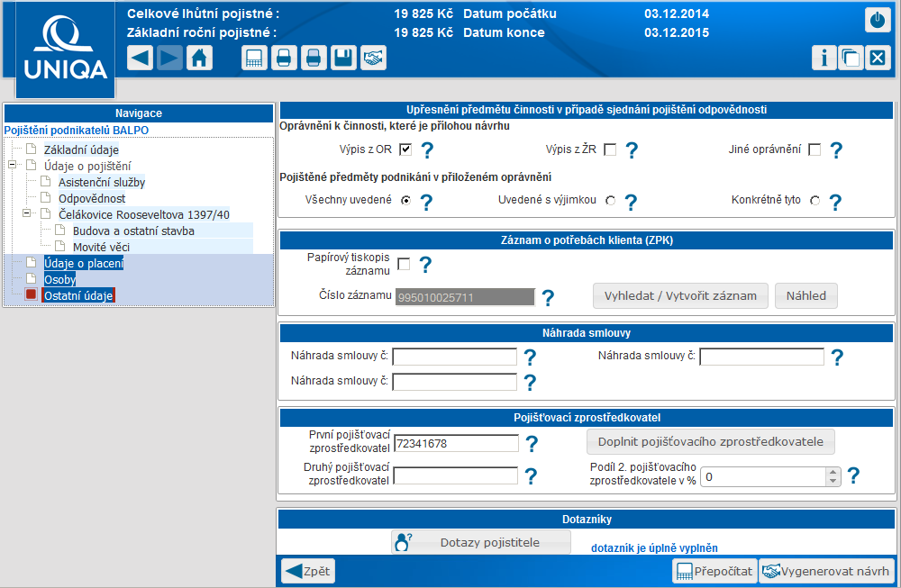Screen dimensions: 901x588
Task: Decrease the Podíl 2. zprostředkovatele percentage
Action: coord(833,481)
